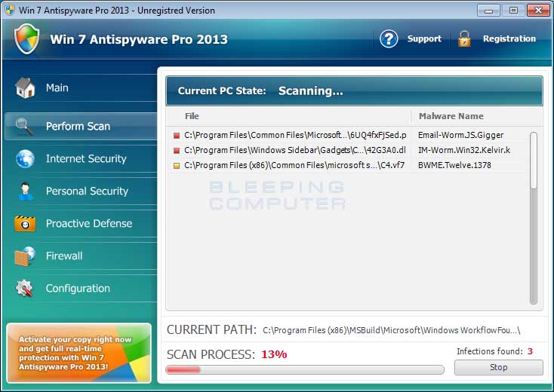The image size is (554, 392).
Task: Click the title bar application icon
Action: pyautogui.click(x=10, y=10)
